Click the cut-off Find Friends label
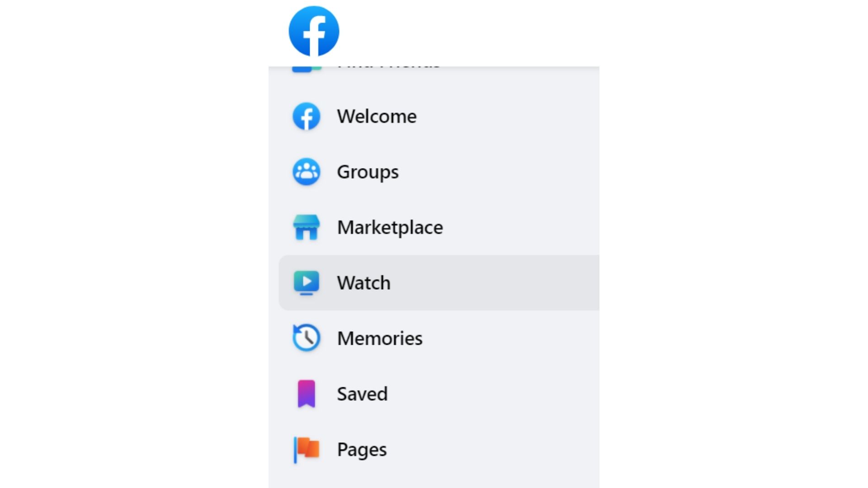868x488 pixels. 389,68
